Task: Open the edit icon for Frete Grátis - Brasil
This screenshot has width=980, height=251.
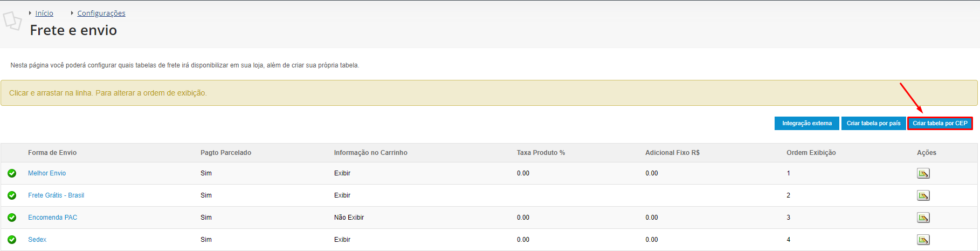Action: pyautogui.click(x=923, y=195)
